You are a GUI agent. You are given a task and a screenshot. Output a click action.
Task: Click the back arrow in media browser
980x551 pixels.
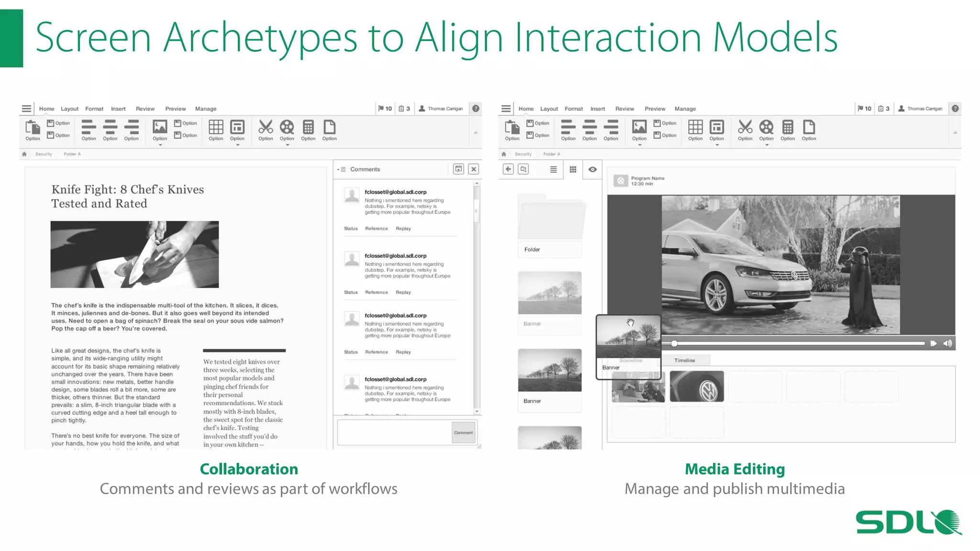(x=508, y=169)
